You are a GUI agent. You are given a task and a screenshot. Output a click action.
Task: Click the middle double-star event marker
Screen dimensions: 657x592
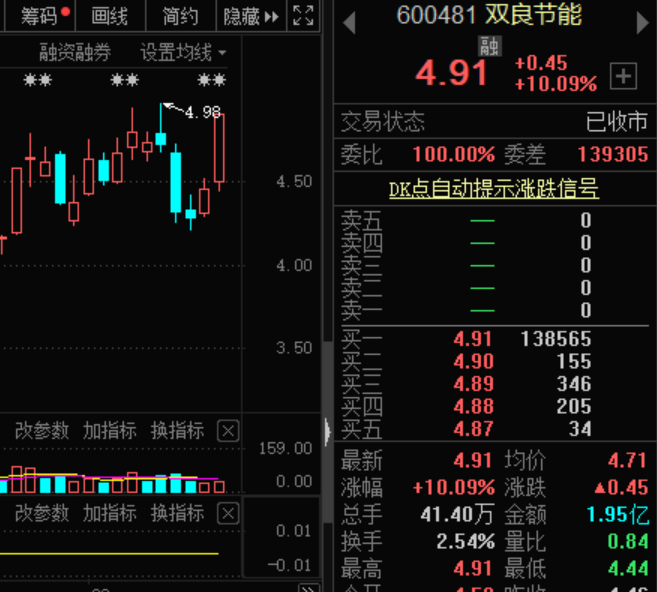pyautogui.click(x=124, y=80)
